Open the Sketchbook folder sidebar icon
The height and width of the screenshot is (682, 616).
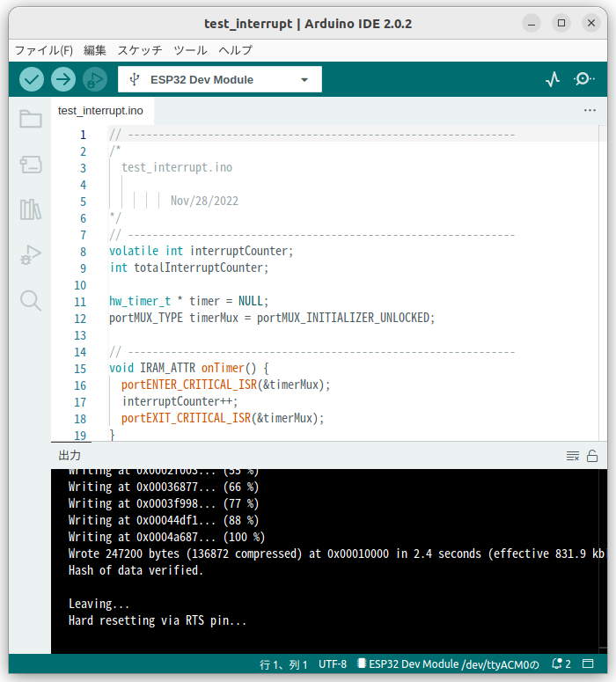[31, 118]
